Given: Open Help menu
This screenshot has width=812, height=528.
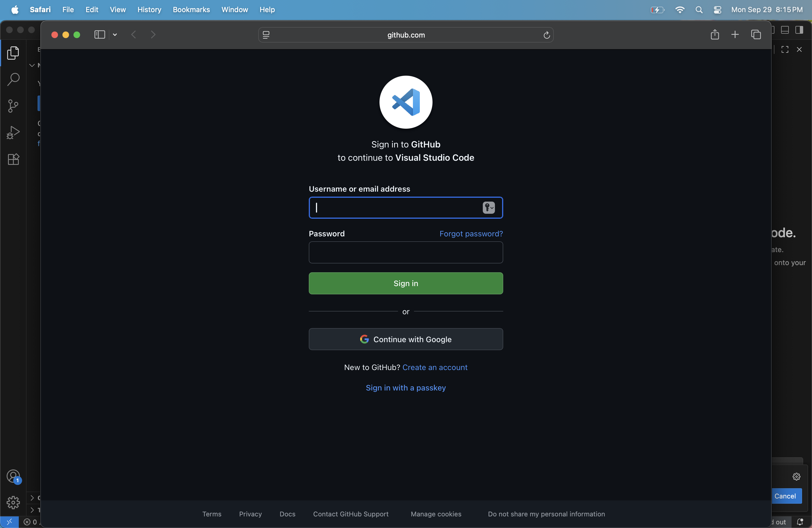Looking at the screenshot, I should coord(267,10).
